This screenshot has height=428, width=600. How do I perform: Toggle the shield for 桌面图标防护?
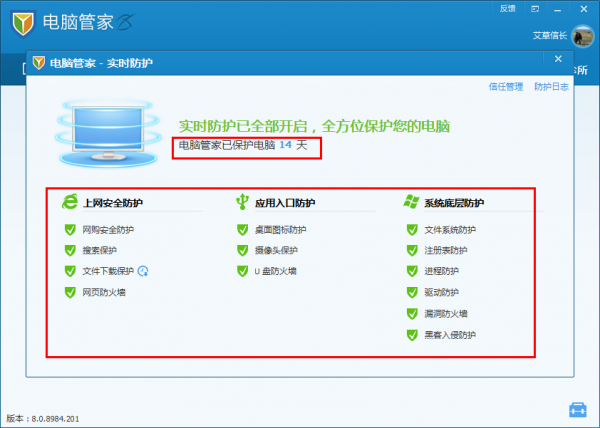click(243, 229)
